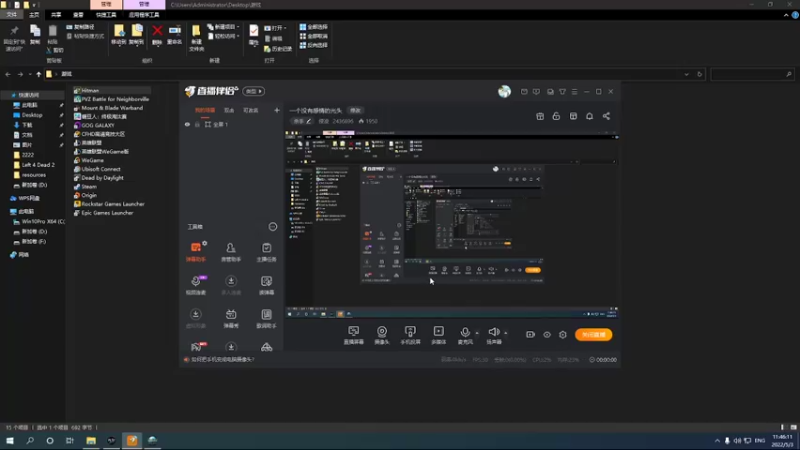800x450 pixels.
Task: Toggle the lock on the 全屏 1 source
Action: 197,124
